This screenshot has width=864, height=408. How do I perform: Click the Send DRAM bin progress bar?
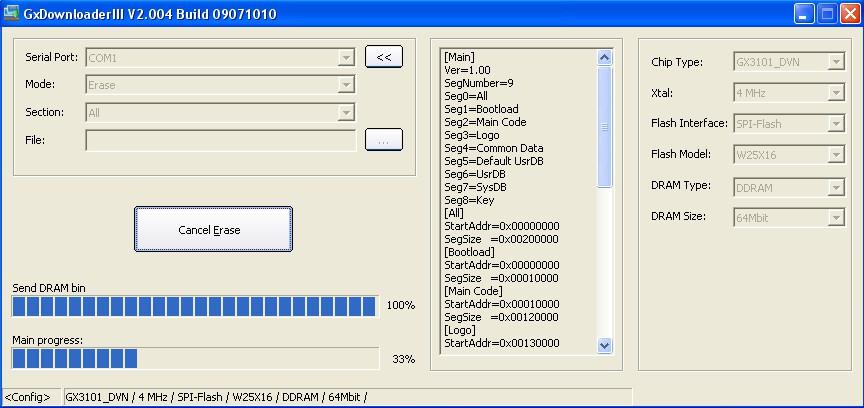point(195,306)
